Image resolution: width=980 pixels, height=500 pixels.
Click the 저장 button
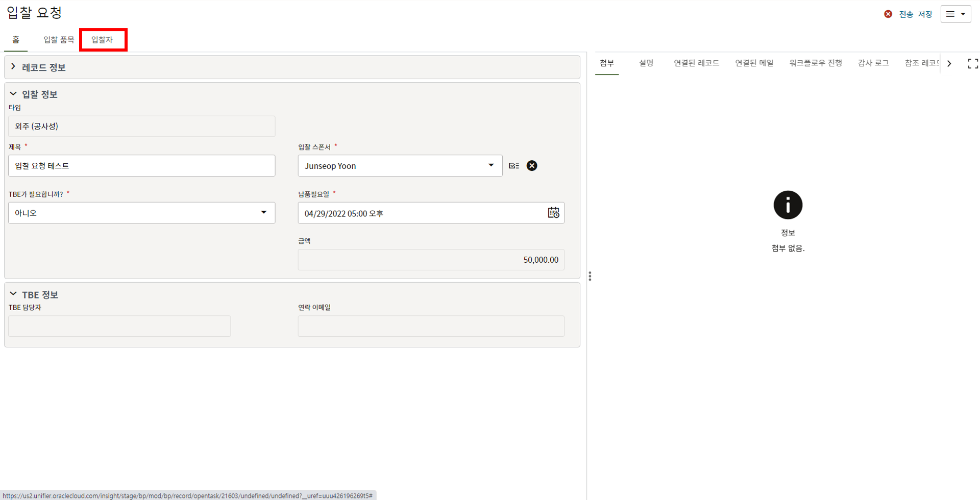pyautogui.click(x=925, y=14)
